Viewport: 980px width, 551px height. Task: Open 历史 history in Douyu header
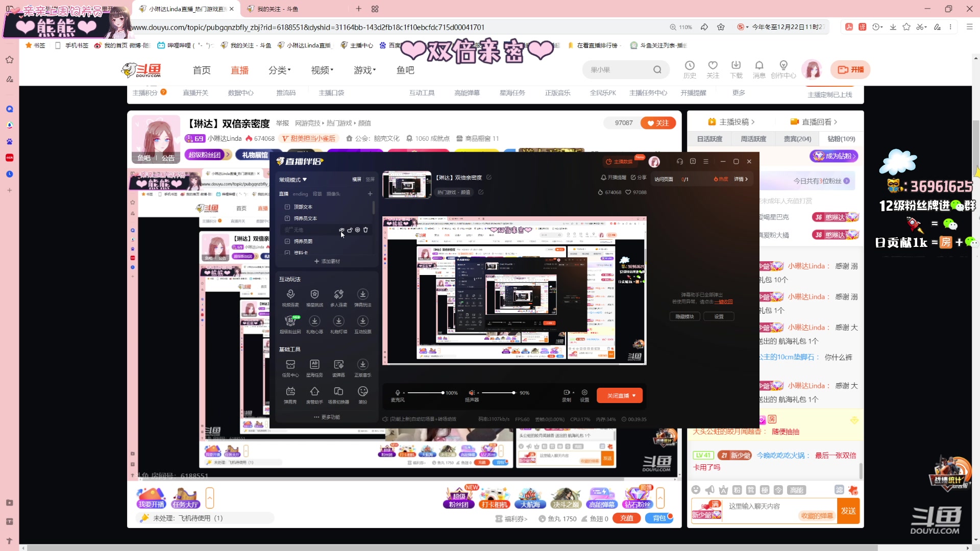690,69
